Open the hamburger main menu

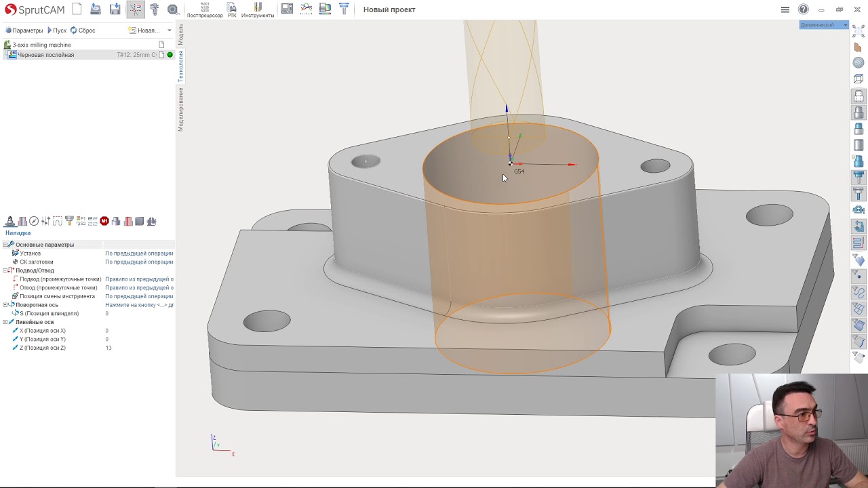click(x=785, y=9)
